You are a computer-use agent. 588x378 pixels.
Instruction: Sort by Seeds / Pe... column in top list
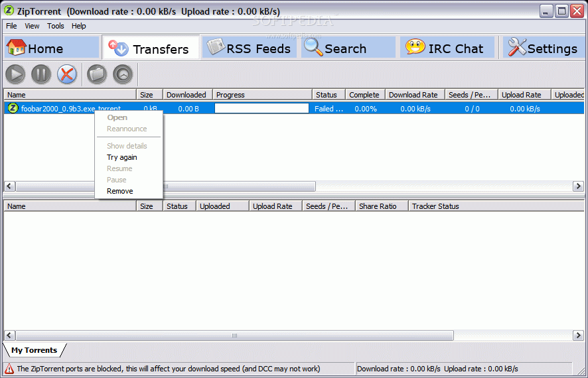coord(471,95)
